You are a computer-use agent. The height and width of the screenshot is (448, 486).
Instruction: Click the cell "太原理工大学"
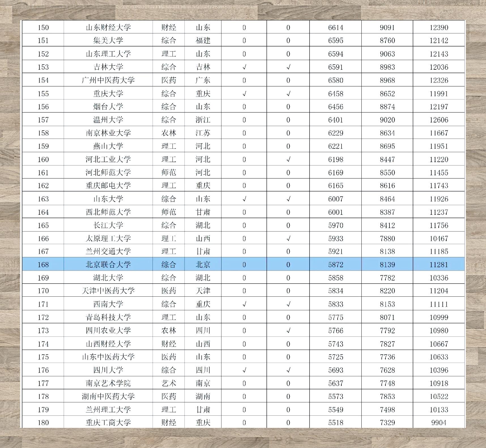pos(108,238)
